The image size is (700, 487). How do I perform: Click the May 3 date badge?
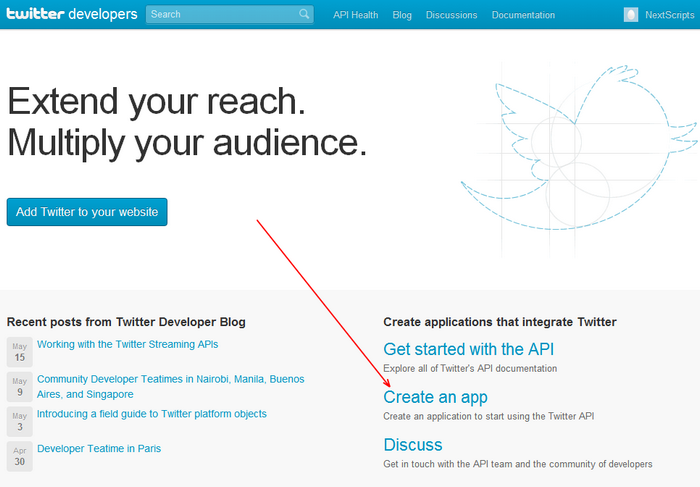(20, 422)
